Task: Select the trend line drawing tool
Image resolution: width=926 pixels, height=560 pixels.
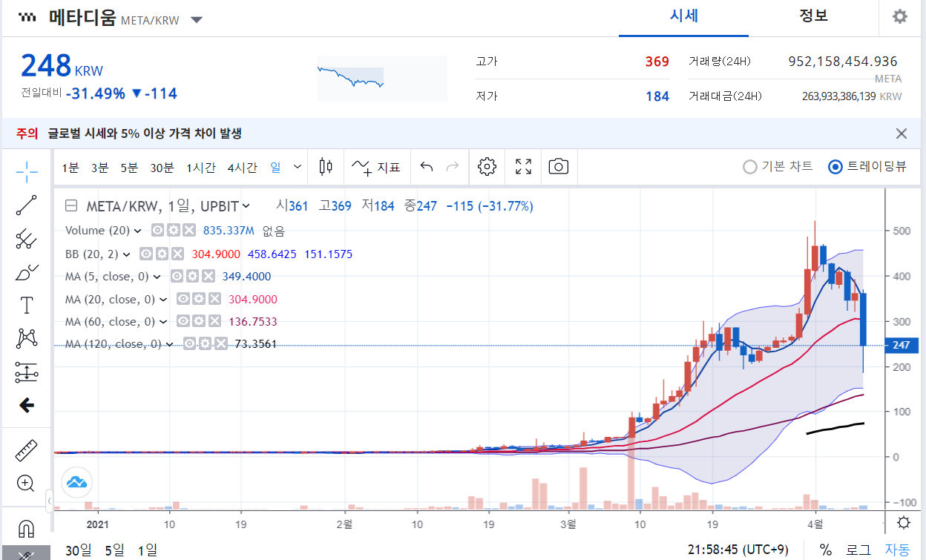Action: click(x=27, y=205)
